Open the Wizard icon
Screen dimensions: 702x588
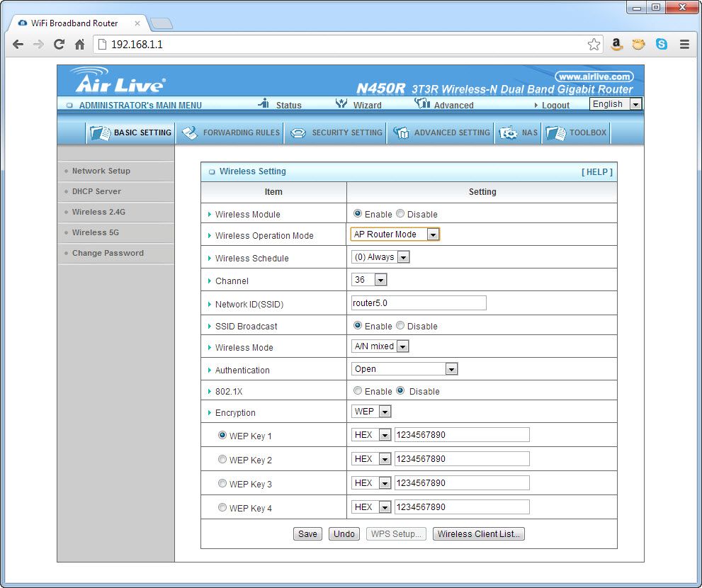(x=343, y=105)
